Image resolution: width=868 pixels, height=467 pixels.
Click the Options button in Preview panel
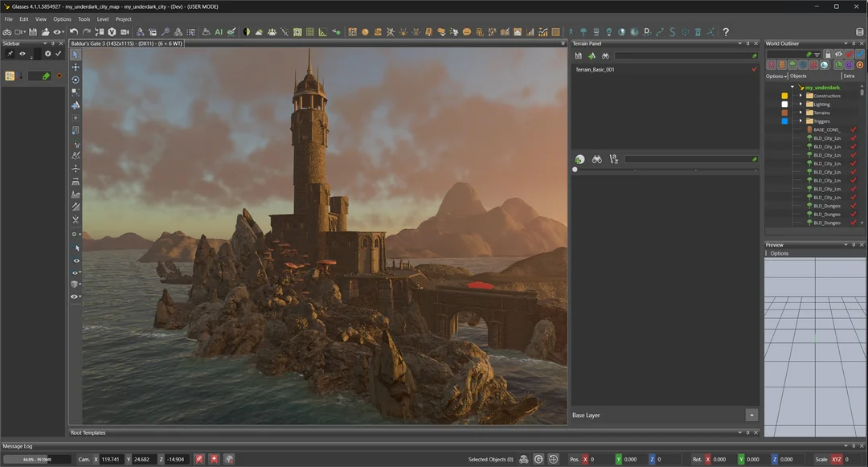point(779,253)
